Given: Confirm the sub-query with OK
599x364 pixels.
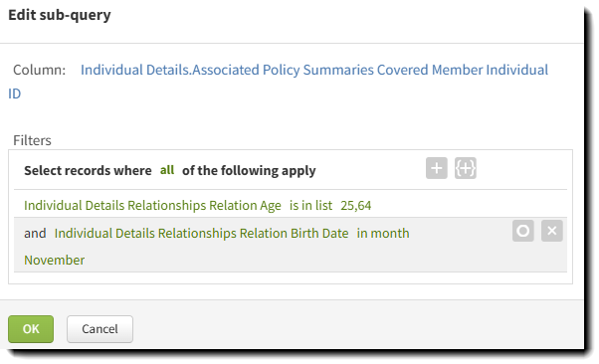Looking at the screenshot, I should 31,329.
